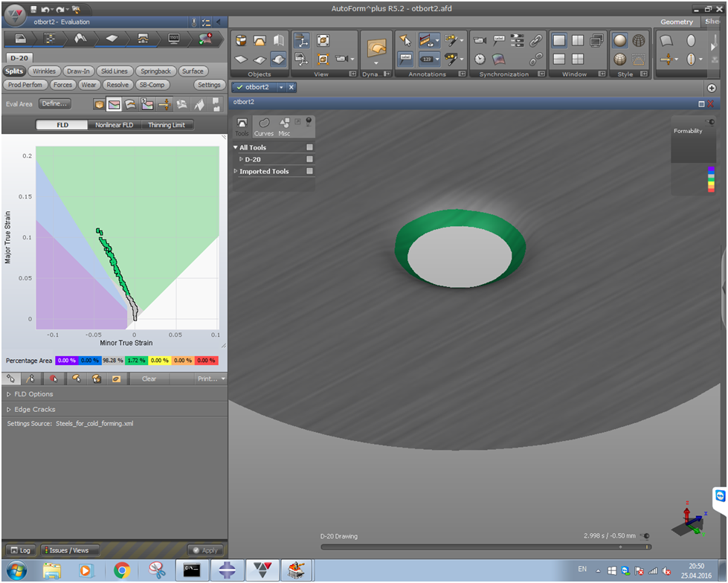Click the clock icon in Synchronization group
The image size is (728, 583).
pos(480,58)
